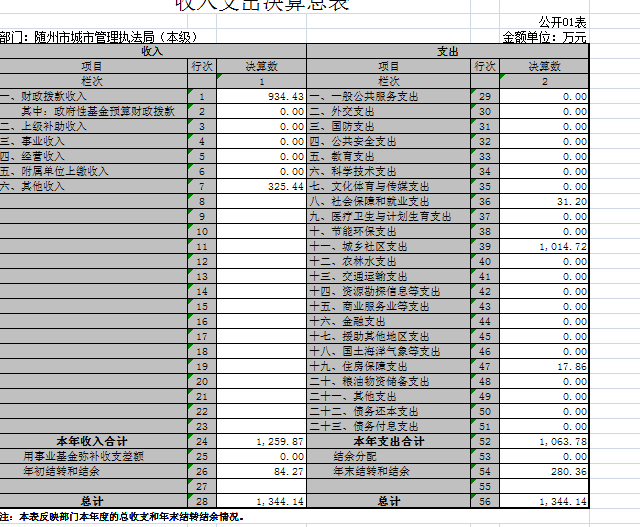Select the 本年收入合计 label cell
The height and width of the screenshot is (527, 640).
(x=93, y=441)
